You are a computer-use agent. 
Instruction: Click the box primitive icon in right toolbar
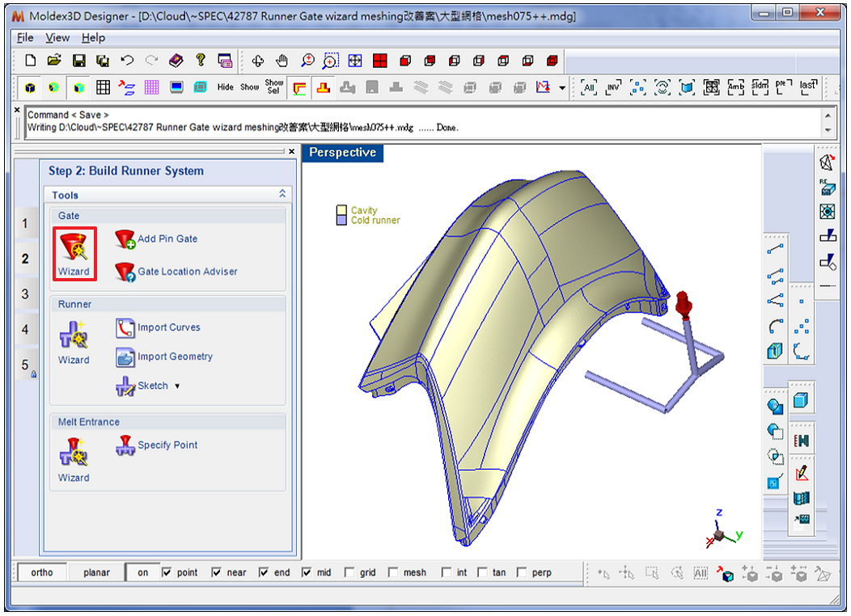801,401
